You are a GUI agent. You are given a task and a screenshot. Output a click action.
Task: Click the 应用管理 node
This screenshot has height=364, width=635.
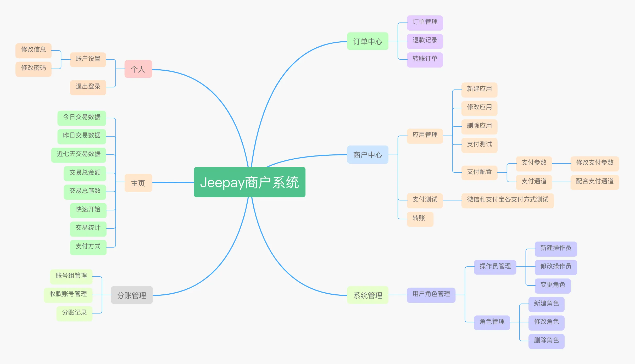tap(425, 136)
